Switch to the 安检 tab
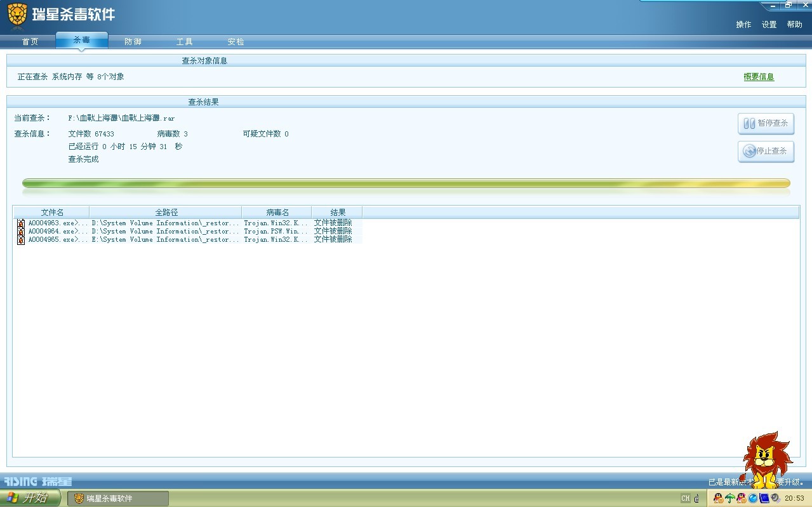The image size is (812, 507). tap(236, 41)
